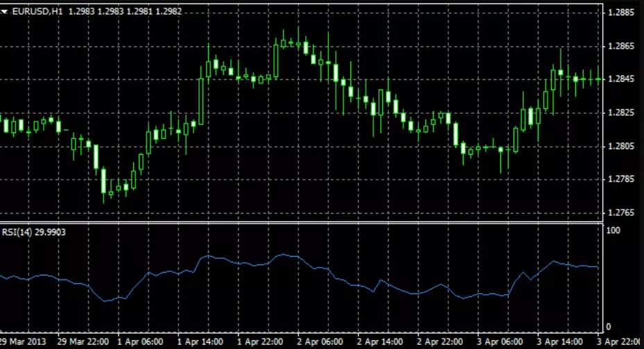Click the 29 Mar 22:00 time label

pyautogui.click(x=83, y=341)
